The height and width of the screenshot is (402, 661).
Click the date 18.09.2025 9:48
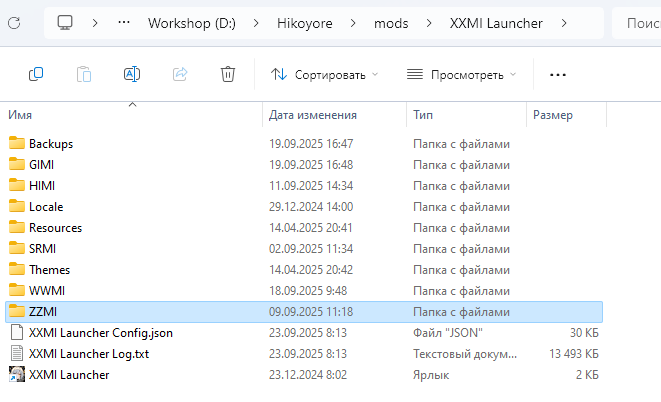(308, 291)
